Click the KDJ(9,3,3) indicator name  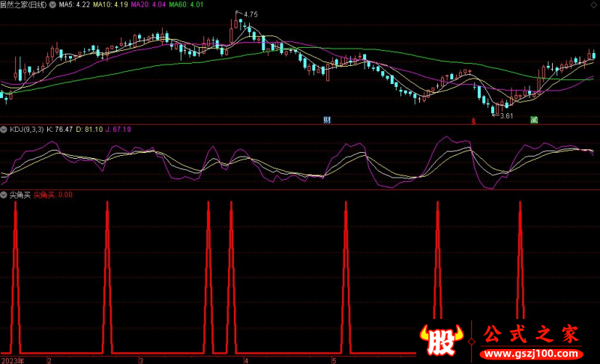pyautogui.click(x=27, y=130)
